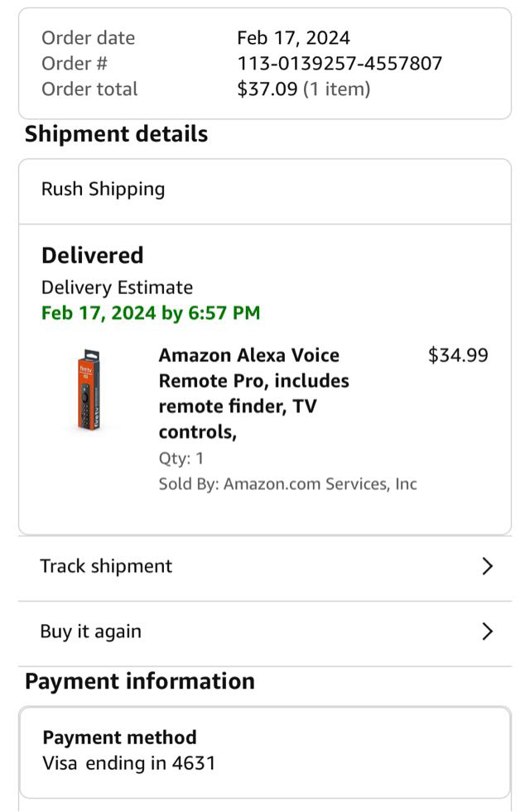Tap the Feb 17, 2024 order date value
The height and width of the screenshot is (812, 530).
tap(293, 38)
